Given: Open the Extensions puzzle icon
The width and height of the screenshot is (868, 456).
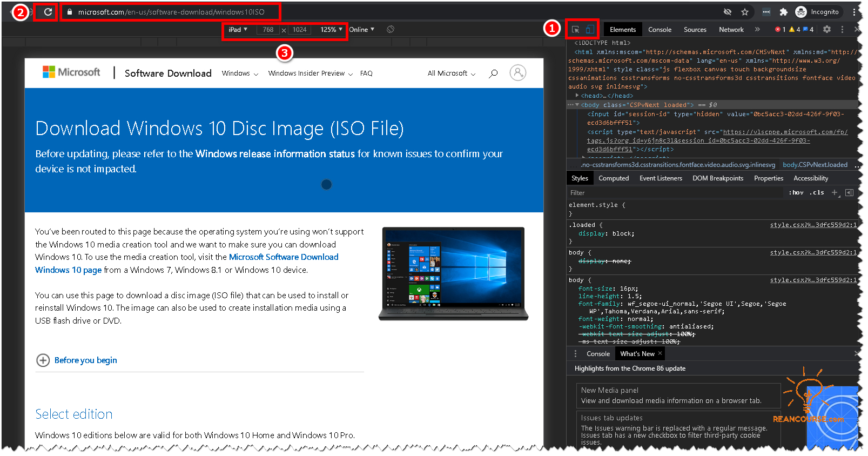Looking at the screenshot, I should pyautogui.click(x=783, y=12).
